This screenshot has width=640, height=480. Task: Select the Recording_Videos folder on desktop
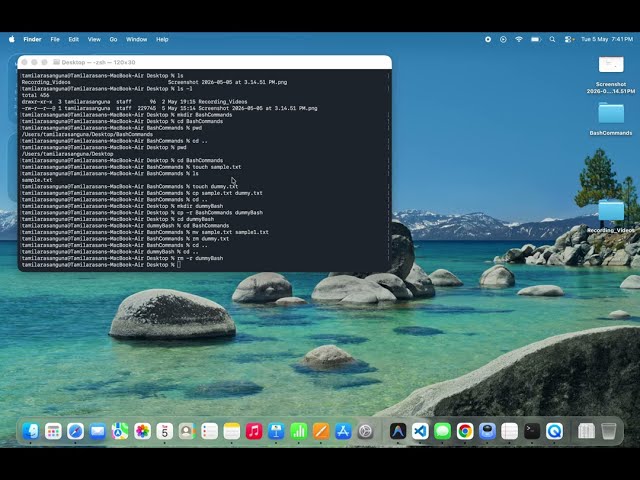[x=611, y=211]
